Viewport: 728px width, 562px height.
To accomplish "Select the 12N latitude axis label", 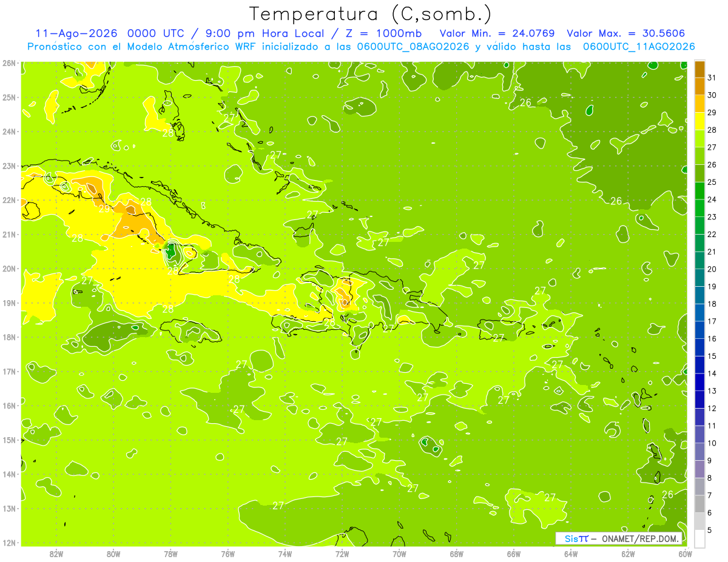I will point(9,543).
